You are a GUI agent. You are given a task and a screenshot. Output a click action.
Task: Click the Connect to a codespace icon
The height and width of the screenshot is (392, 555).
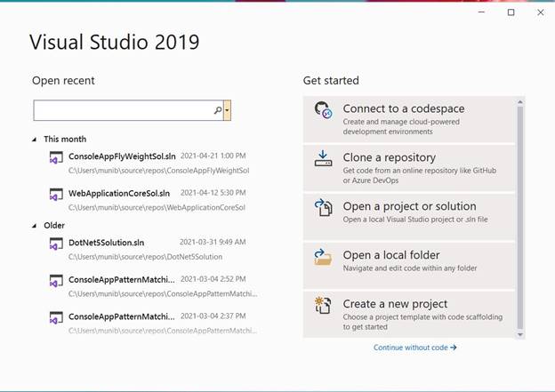coord(323,110)
